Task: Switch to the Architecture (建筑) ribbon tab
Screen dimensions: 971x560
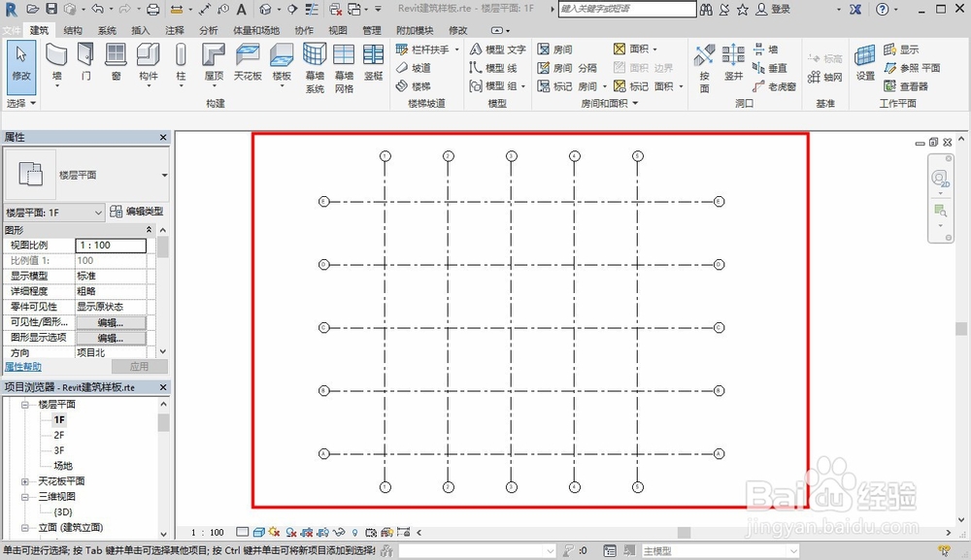Action: click(x=39, y=30)
